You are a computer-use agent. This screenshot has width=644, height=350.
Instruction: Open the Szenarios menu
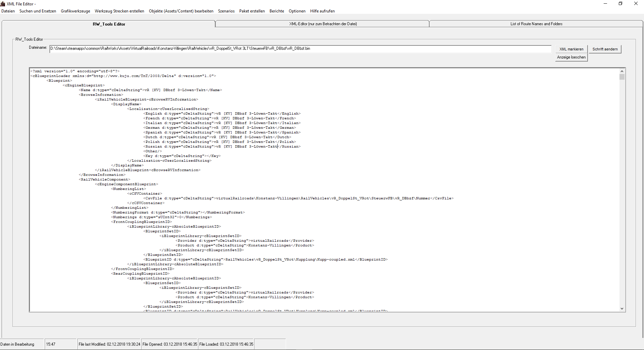226,11
